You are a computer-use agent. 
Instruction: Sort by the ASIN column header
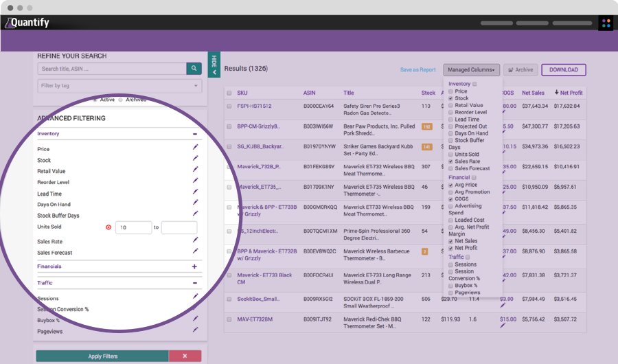pos(310,93)
